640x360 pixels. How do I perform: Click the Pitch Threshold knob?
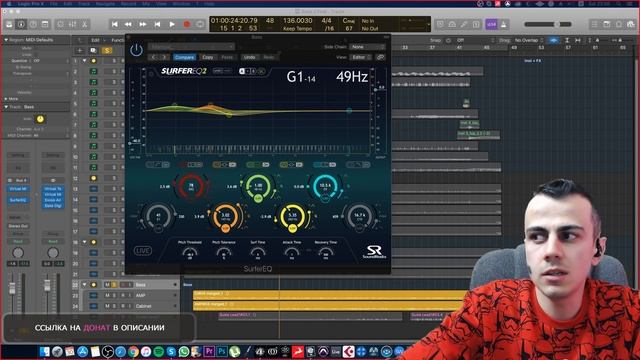pyautogui.click(x=189, y=254)
